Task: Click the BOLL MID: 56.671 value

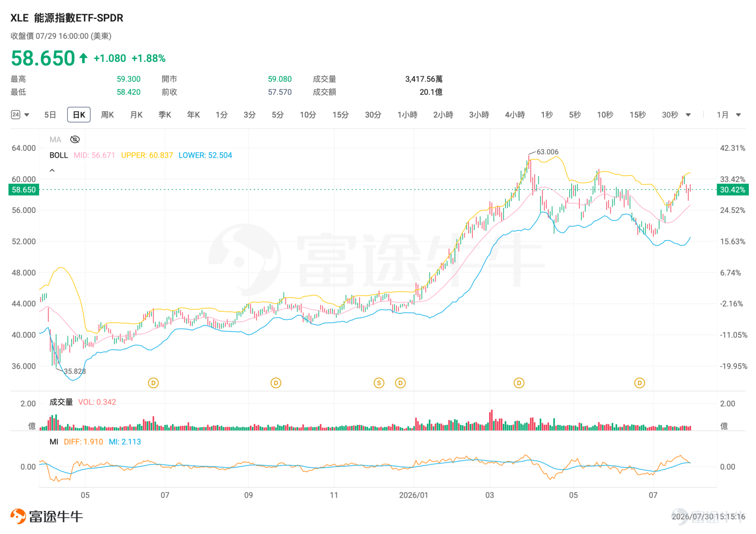Action: [94, 155]
